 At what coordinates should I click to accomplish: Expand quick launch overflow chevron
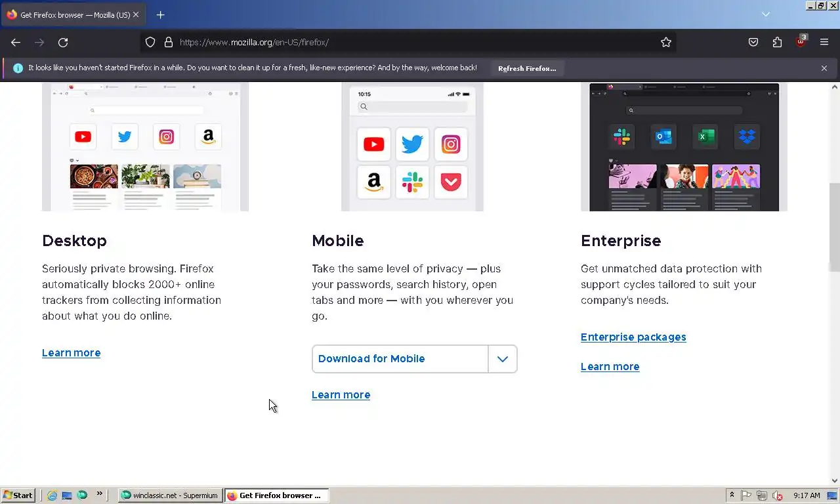tap(100, 493)
